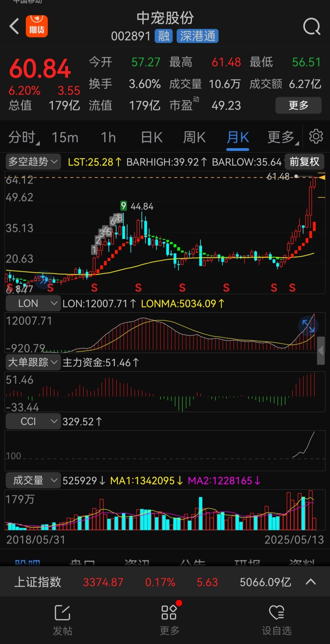The width and height of the screenshot is (330, 644).
Task: Switch to 周K weekly chart tab
Action: (194, 137)
